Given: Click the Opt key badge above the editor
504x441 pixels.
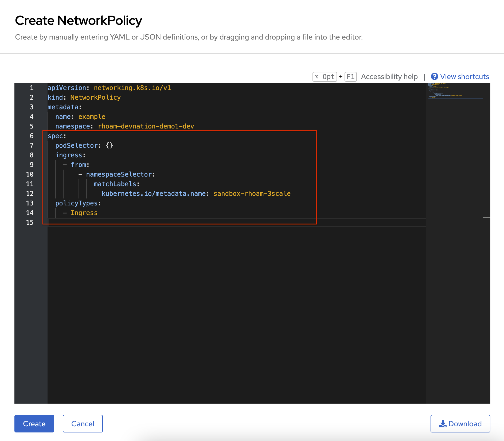Looking at the screenshot, I should pos(325,77).
